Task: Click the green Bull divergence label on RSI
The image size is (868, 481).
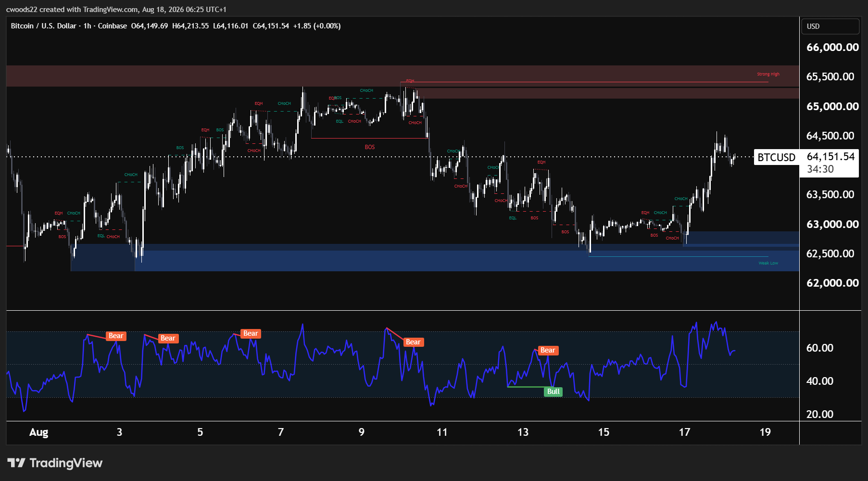Action: click(x=553, y=392)
